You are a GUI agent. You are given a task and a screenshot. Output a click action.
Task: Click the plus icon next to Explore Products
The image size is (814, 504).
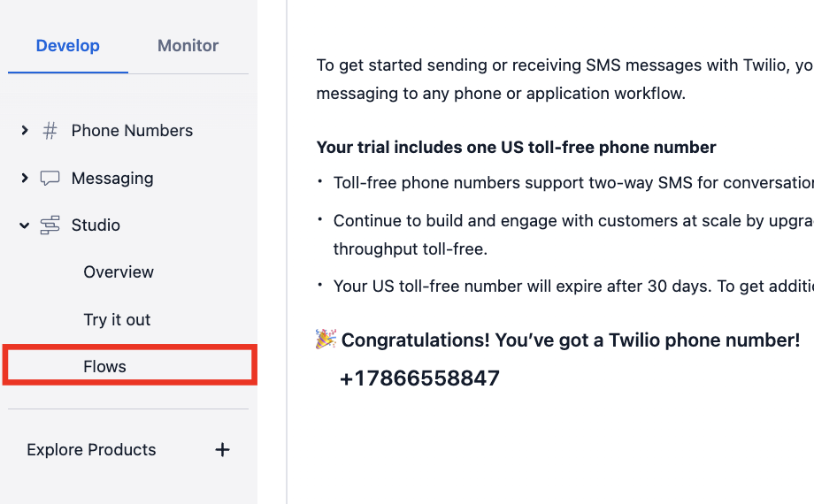(222, 450)
